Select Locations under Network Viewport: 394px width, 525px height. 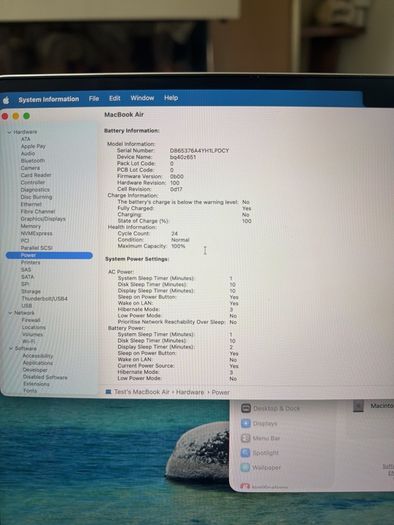[x=34, y=327]
